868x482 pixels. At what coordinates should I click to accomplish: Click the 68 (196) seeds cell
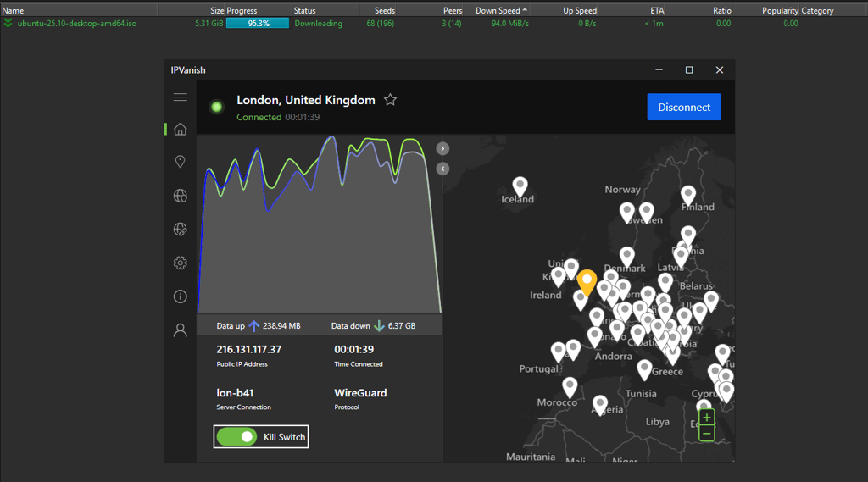[381, 23]
